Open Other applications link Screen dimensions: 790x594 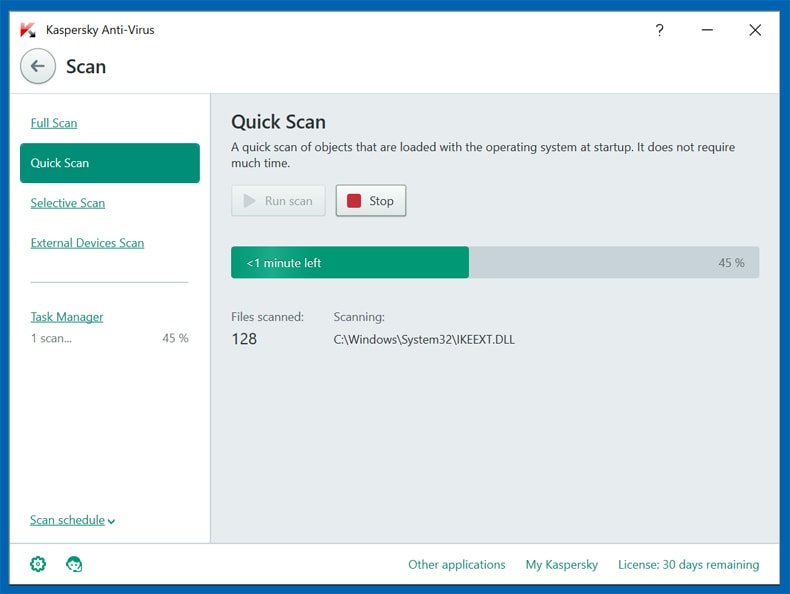[x=456, y=564]
